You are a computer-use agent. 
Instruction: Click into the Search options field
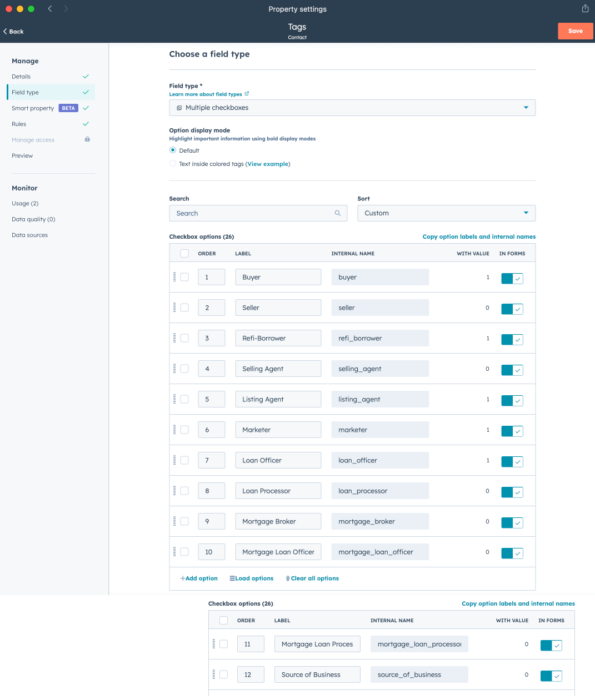(x=258, y=213)
